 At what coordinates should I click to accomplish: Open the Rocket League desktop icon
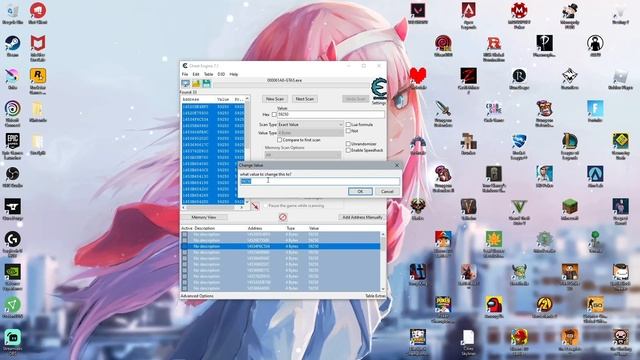pyautogui.click(x=519, y=141)
